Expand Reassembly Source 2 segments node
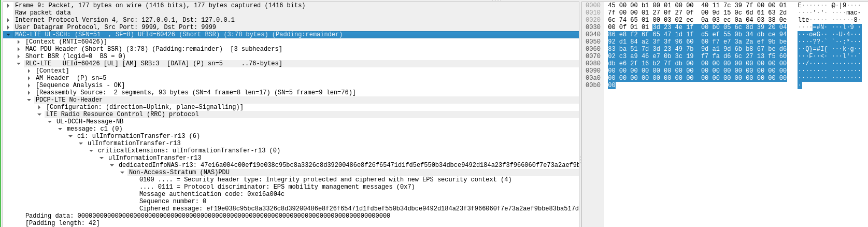The height and width of the screenshot is (227, 868). click(x=29, y=92)
